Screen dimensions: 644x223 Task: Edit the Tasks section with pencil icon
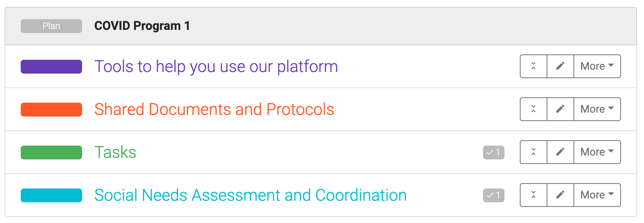(560, 152)
